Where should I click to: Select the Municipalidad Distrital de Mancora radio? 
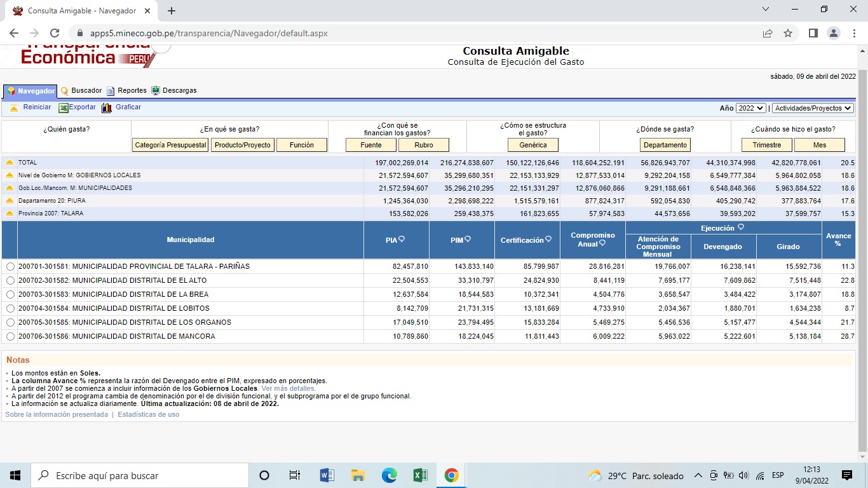click(10, 337)
